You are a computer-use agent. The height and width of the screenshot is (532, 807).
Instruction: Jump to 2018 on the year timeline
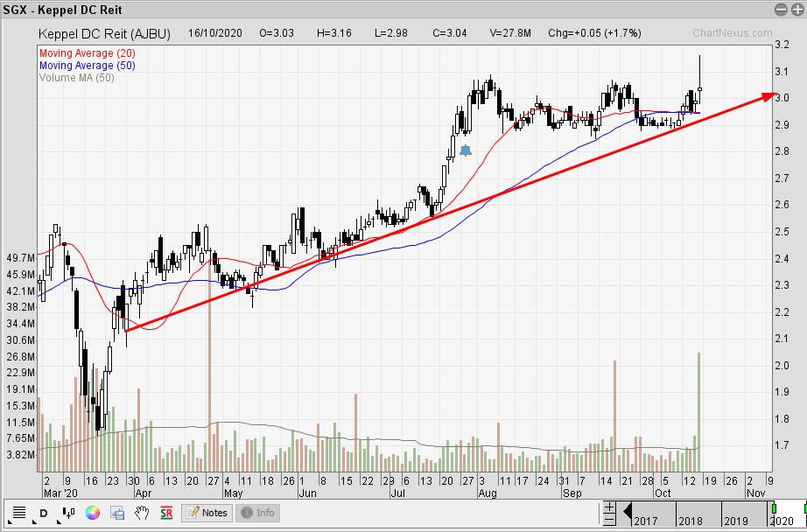coord(691,520)
